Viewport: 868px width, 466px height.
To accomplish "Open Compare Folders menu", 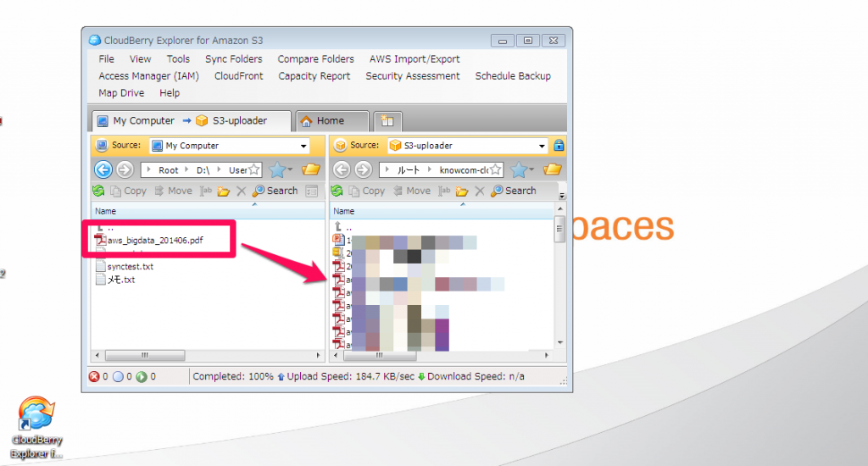I will [x=315, y=59].
